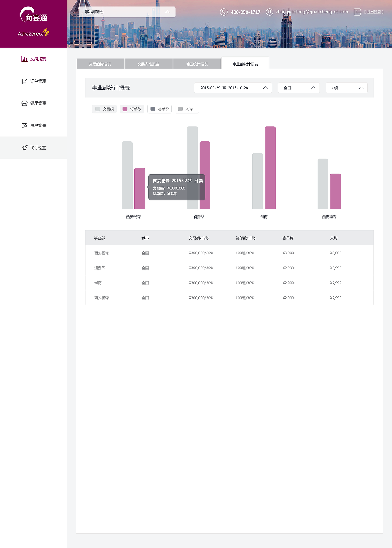This screenshot has height=548, width=392.
Task: Click the ¥300,000/20% cell
Action: [x=201, y=253]
